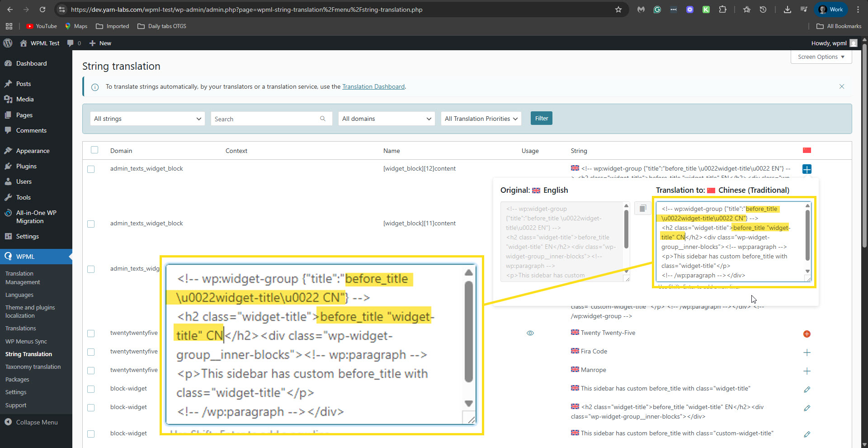Open the All Translation Priorities dropdown
Image resolution: width=868 pixels, height=448 pixels.
pos(481,119)
